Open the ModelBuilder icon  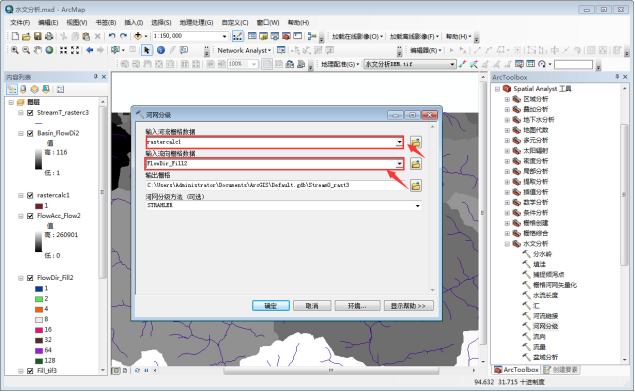[312, 36]
